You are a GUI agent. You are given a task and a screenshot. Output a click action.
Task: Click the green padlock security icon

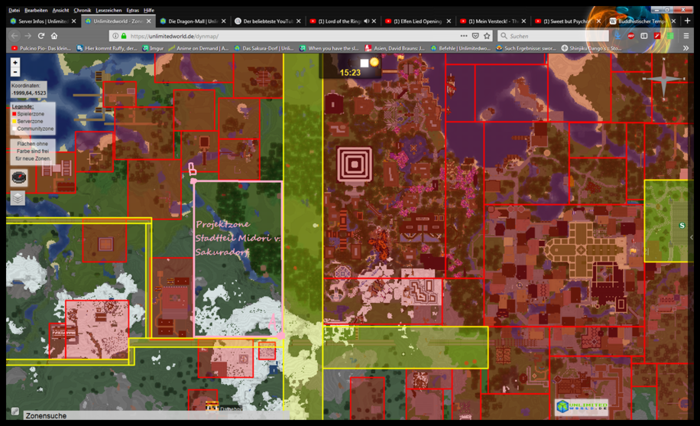coord(124,36)
